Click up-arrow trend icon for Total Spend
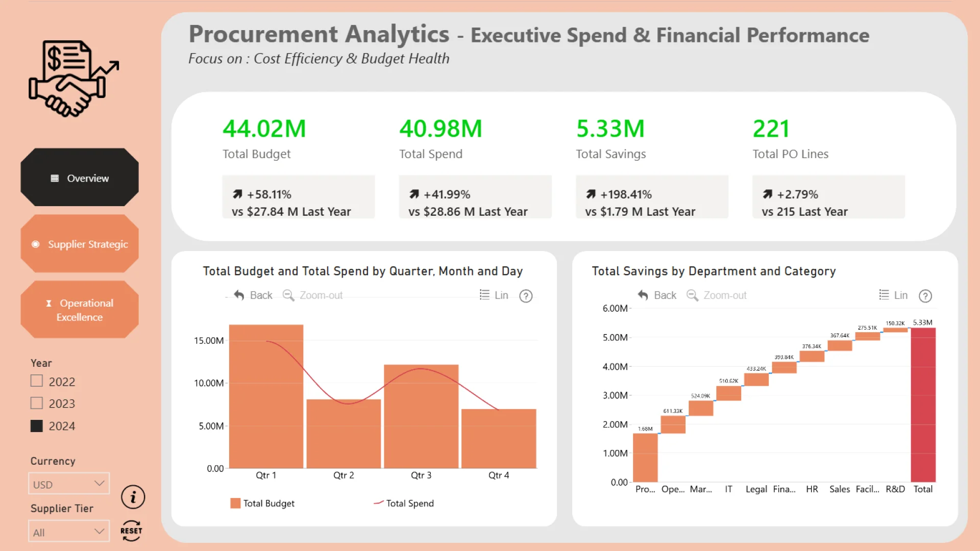 click(414, 194)
